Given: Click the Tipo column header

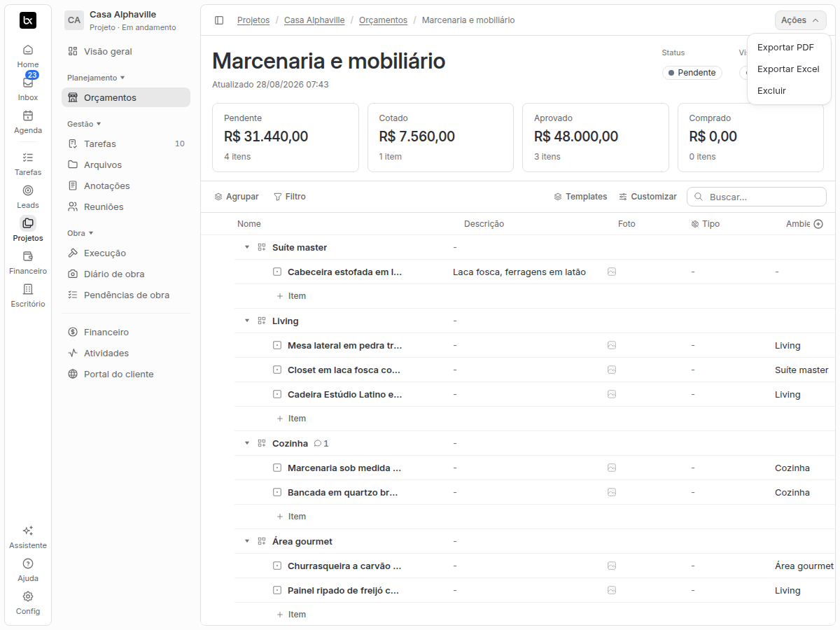Looking at the screenshot, I should pyautogui.click(x=705, y=224).
